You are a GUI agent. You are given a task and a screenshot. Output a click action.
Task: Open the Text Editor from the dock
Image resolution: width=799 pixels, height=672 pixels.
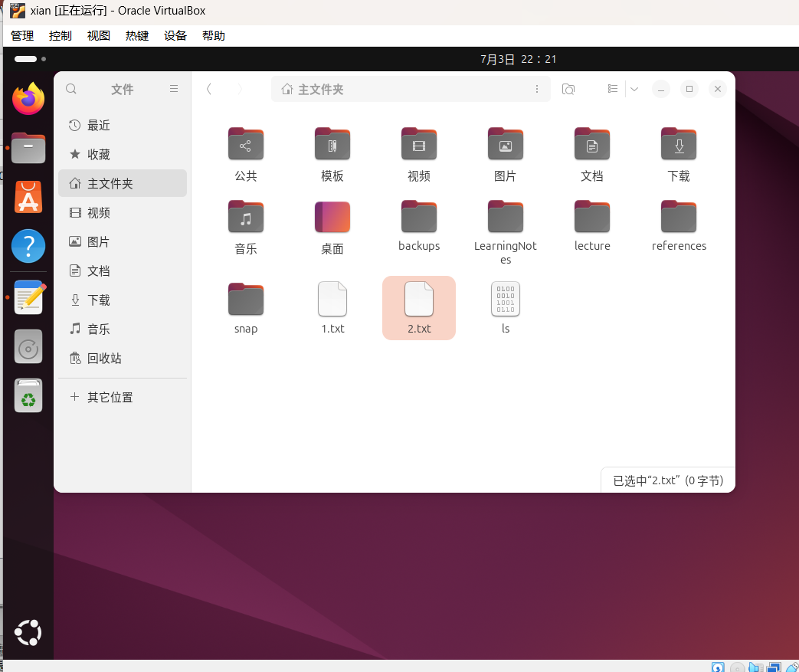[30, 297]
